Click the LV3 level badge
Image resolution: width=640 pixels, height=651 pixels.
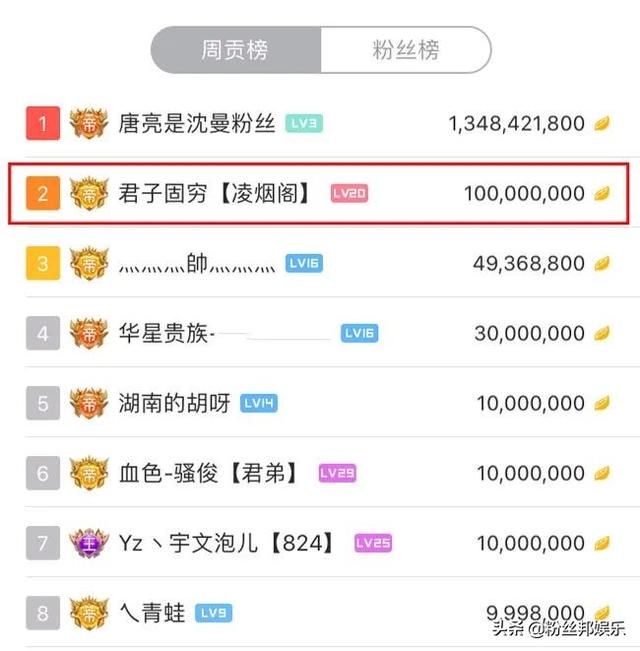coord(304,123)
